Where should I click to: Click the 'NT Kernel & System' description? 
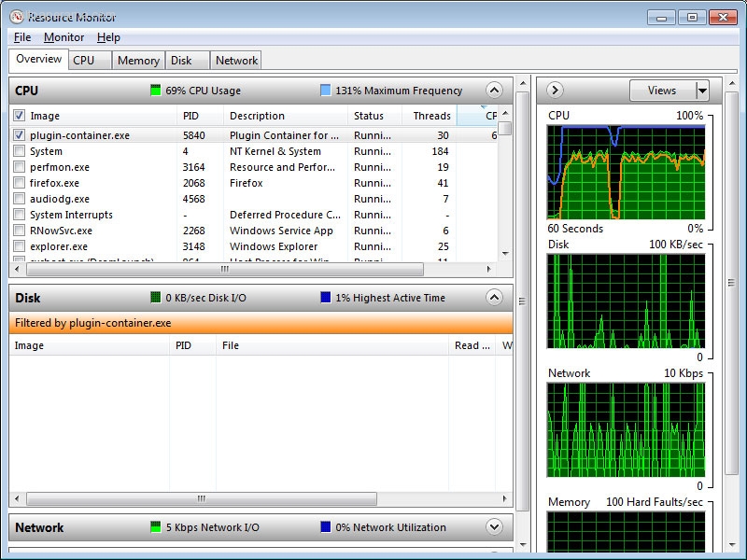click(x=275, y=151)
